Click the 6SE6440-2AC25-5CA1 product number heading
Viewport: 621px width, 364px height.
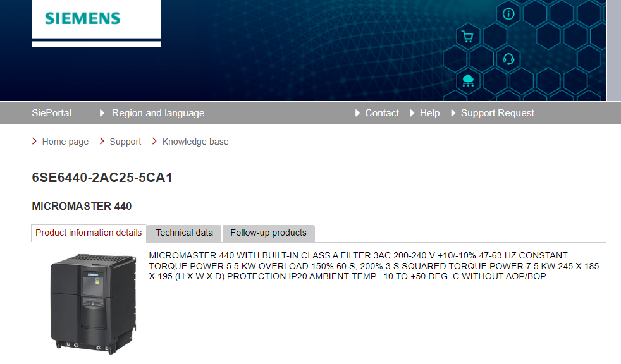[x=102, y=178]
